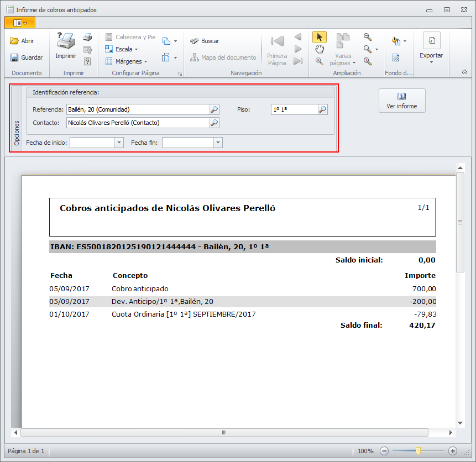Open the Fecha de inicio date dropdown
The height and width of the screenshot is (462, 476).
[x=119, y=143]
